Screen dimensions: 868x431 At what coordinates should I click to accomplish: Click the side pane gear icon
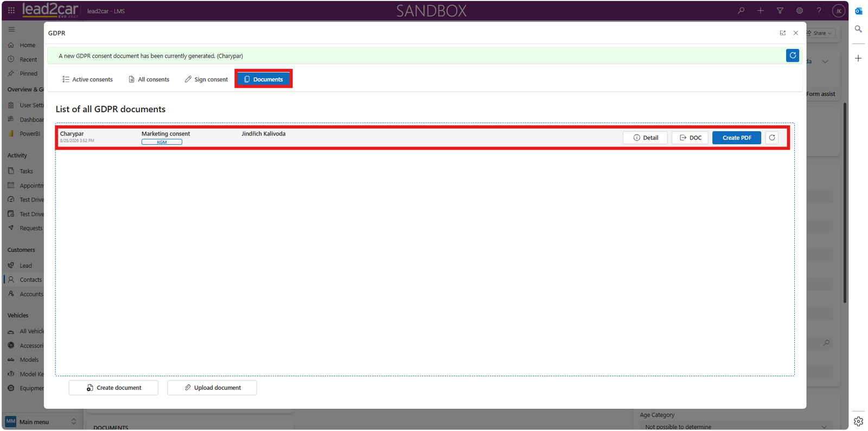(858, 421)
